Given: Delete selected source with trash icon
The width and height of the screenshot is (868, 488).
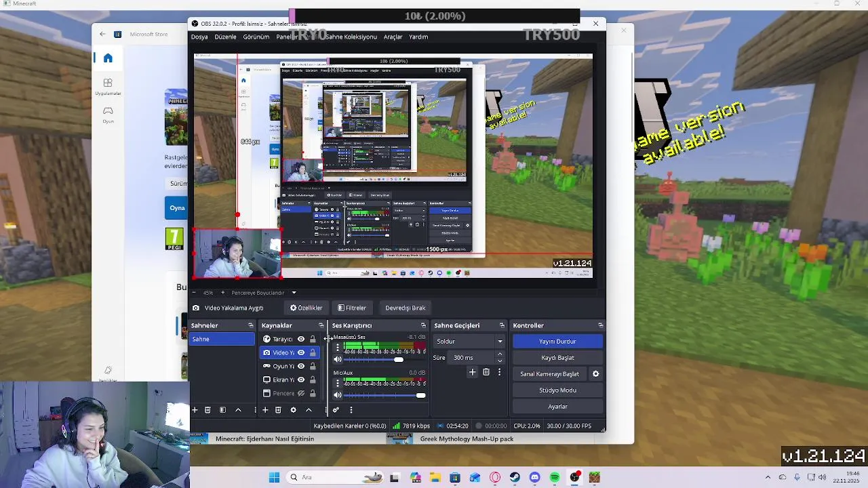Looking at the screenshot, I should 278,410.
